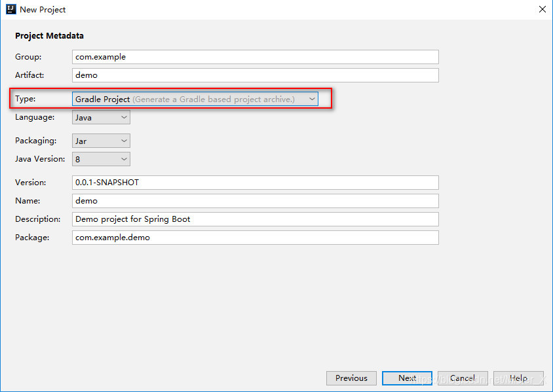Click the New Project window title

[x=43, y=10]
